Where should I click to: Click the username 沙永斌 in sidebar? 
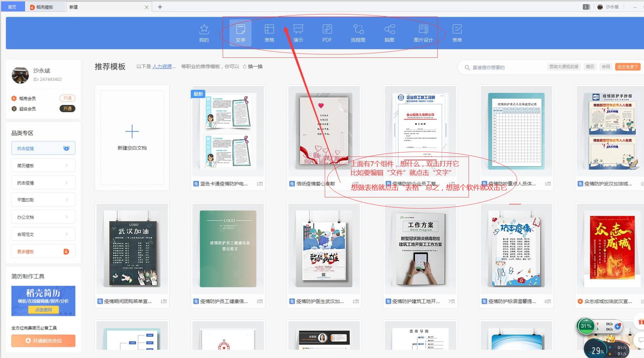click(x=42, y=71)
